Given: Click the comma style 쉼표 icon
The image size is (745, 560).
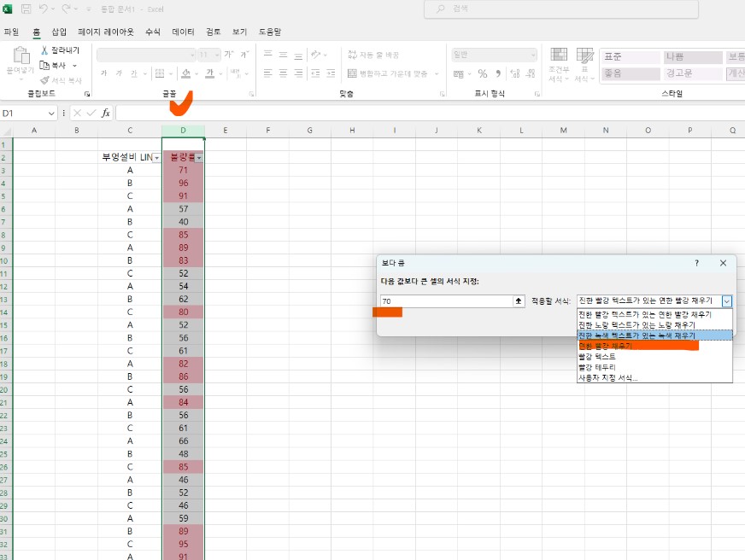Looking at the screenshot, I should click(x=497, y=74).
